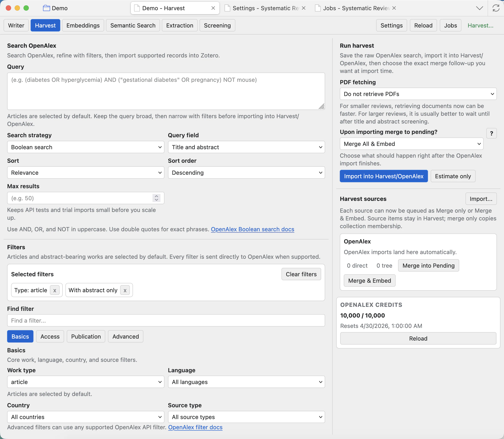Image resolution: width=504 pixels, height=439 pixels.
Task: Open the Country dropdown
Action: click(86, 417)
